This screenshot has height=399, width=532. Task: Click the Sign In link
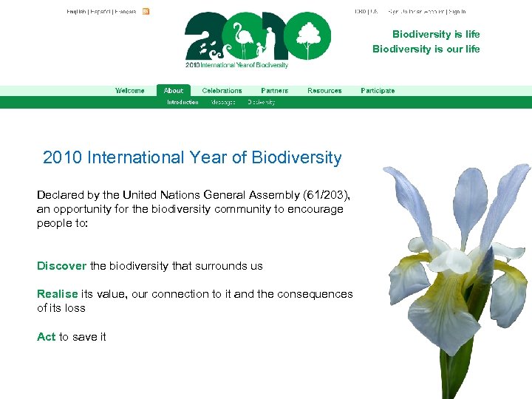click(x=457, y=12)
